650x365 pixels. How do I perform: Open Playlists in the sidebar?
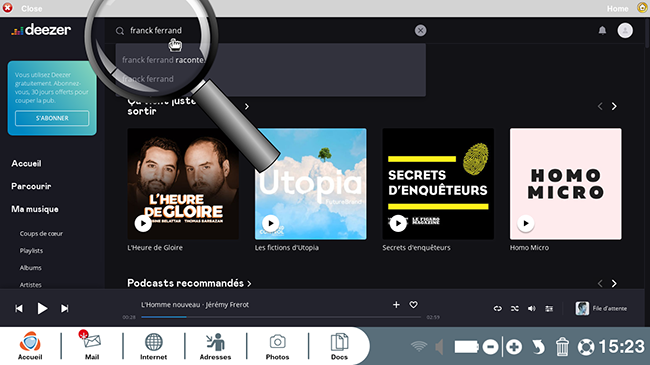point(31,251)
